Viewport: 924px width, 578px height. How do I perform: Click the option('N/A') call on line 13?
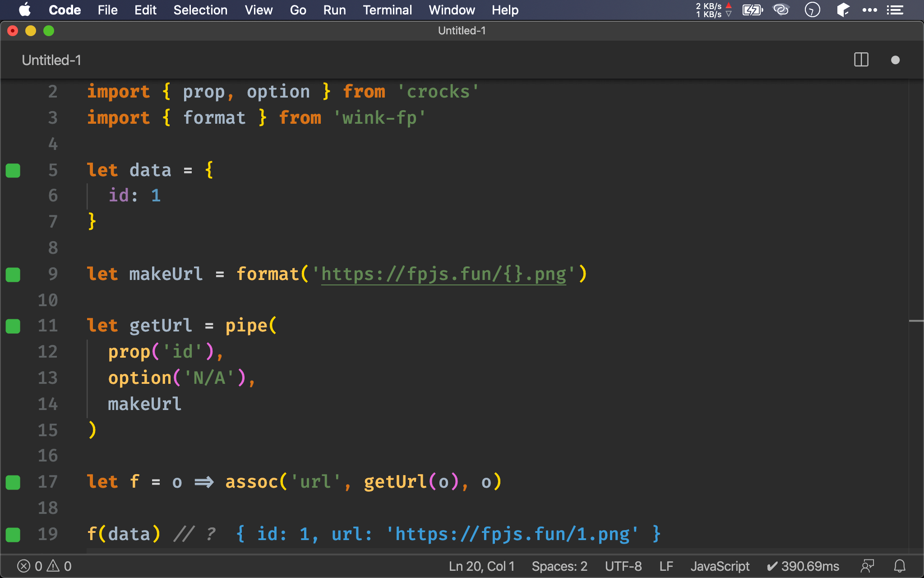click(x=177, y=378)
